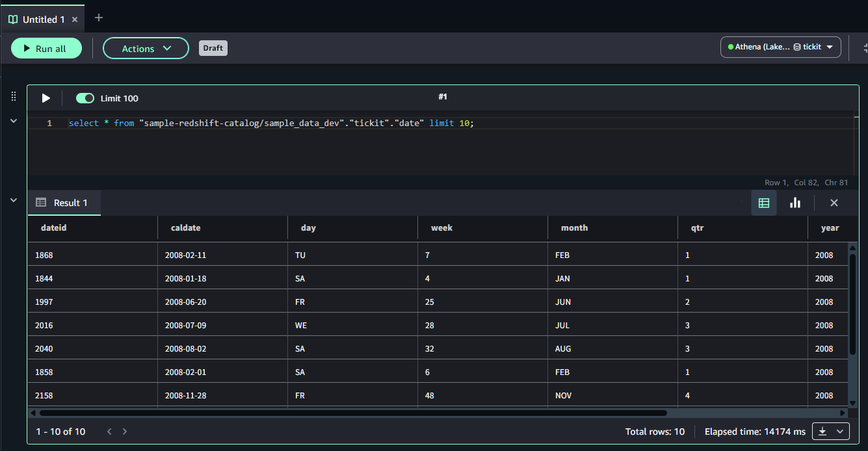The width and height of the screenshot is (868, 451).
Task: Click the week column header
Action: (482, 228)
